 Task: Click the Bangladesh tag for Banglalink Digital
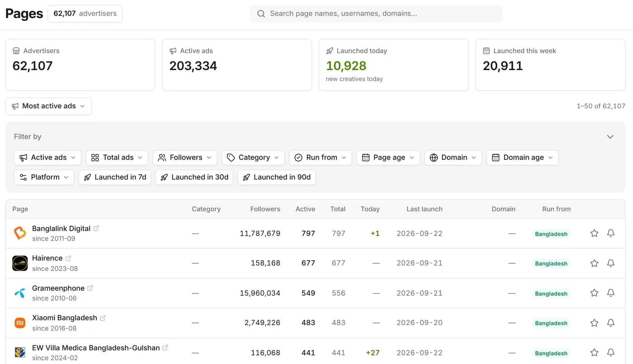(x=551, y=234)
